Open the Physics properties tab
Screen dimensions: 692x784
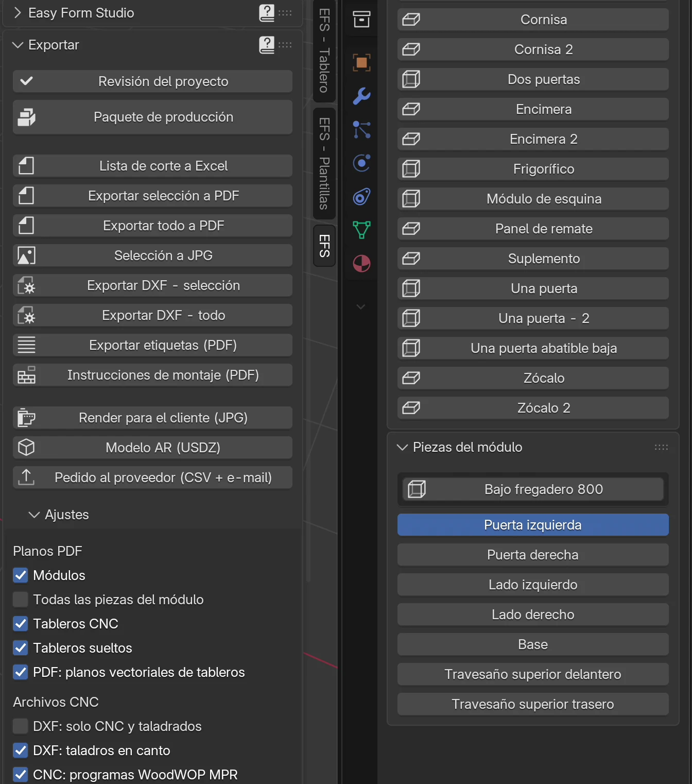pos(361,163)
